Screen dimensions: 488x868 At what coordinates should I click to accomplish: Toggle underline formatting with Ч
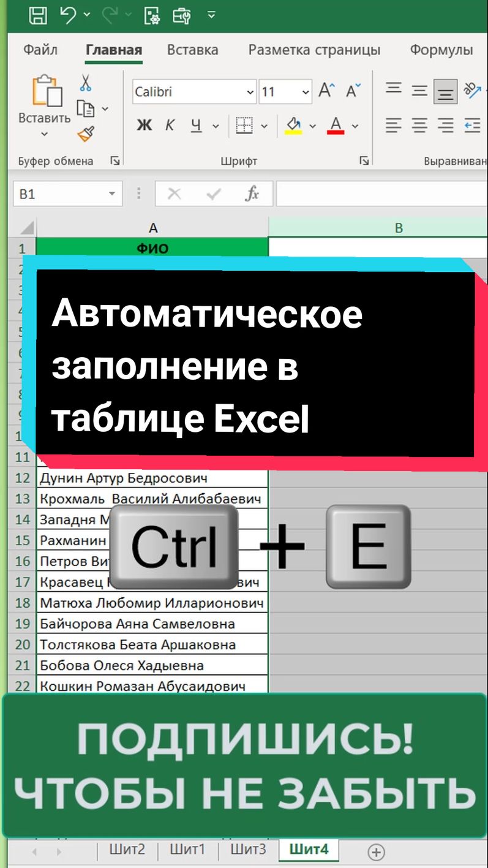(196, 126)
